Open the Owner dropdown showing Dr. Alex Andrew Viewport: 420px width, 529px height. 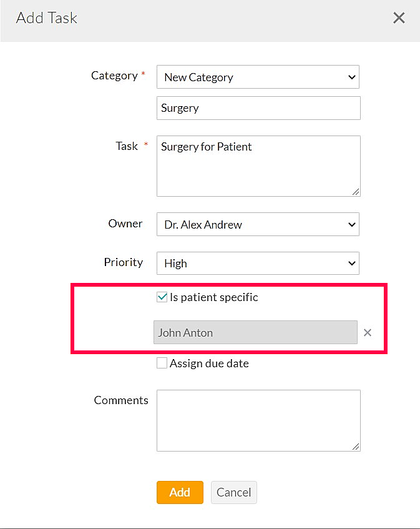[x=258, y=224]
